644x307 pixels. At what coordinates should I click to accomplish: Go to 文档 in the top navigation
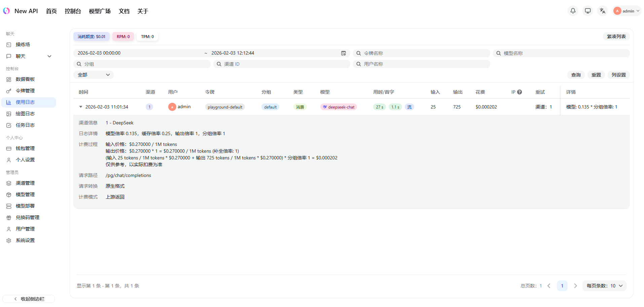coord(124,11)
